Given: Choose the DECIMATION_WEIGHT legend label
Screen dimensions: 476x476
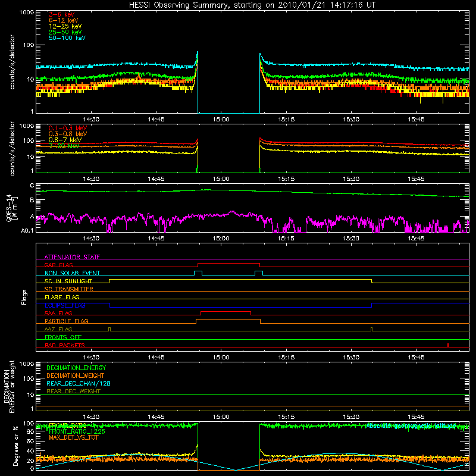Looking at the screenshot, I should coord(76,375).
